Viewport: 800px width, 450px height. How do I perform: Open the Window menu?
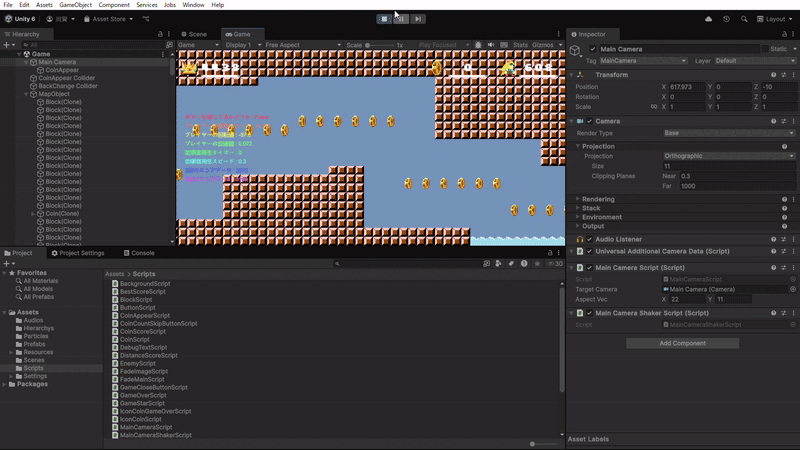(193, 5)
